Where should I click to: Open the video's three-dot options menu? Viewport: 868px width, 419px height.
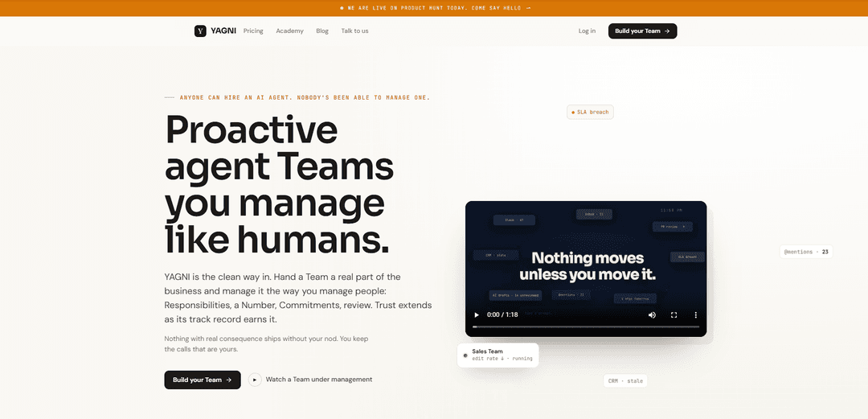tap(696, 314)
